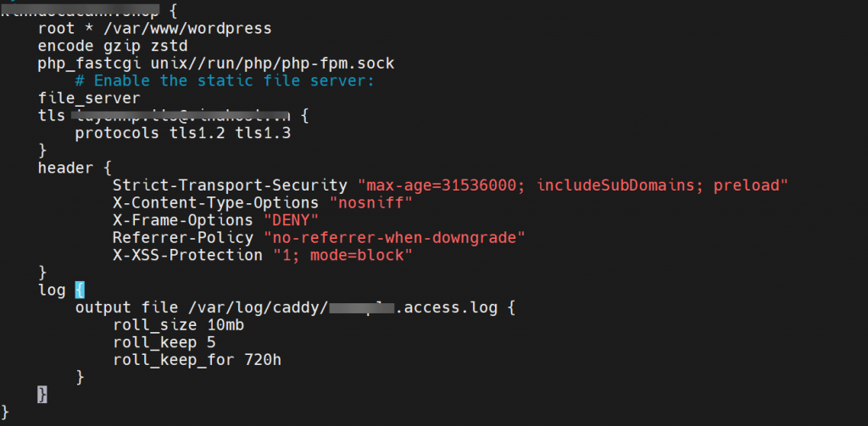Click the "no-referrer-when-downgrade" string
Viewport: 868px width, 426px height.
(394, 237)
